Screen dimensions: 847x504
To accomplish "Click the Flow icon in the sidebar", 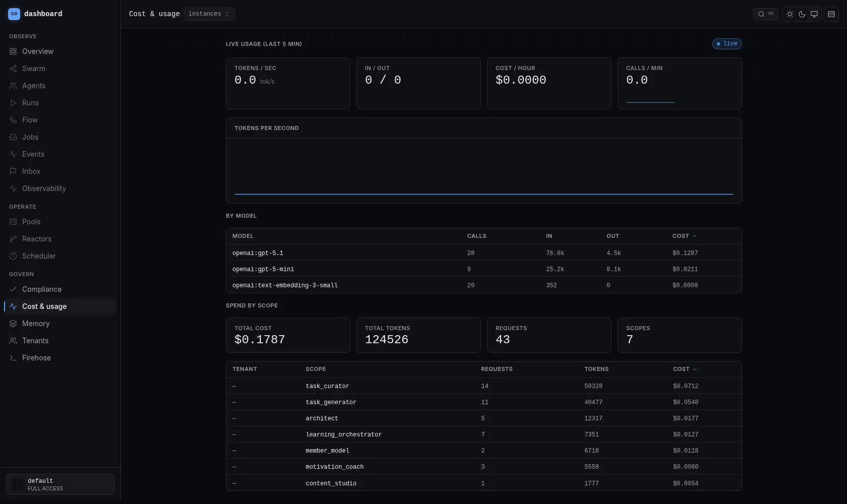I will (13, 120).
